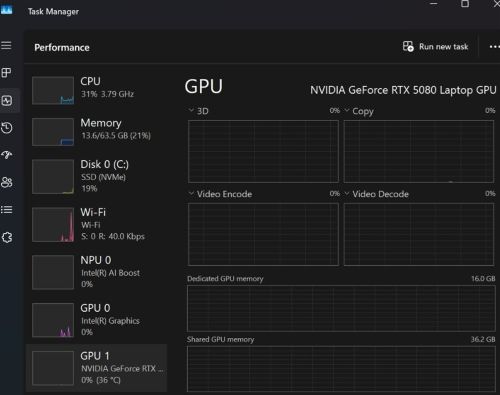
Task: Click the 31% 3.79 GHz CPU reading
Action: (107, 94)
